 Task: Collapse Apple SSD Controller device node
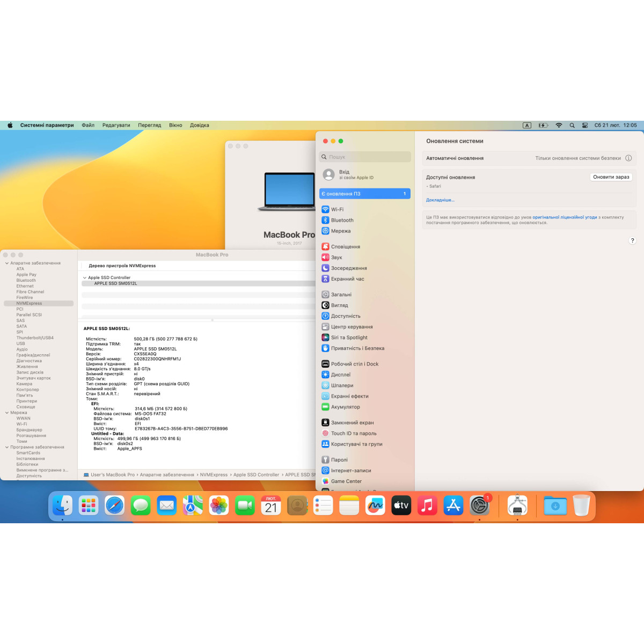click(x=85, y=278)
